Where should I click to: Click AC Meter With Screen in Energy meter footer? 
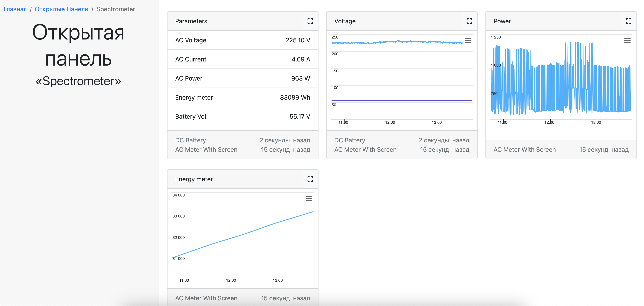click(x=206, y=298)
